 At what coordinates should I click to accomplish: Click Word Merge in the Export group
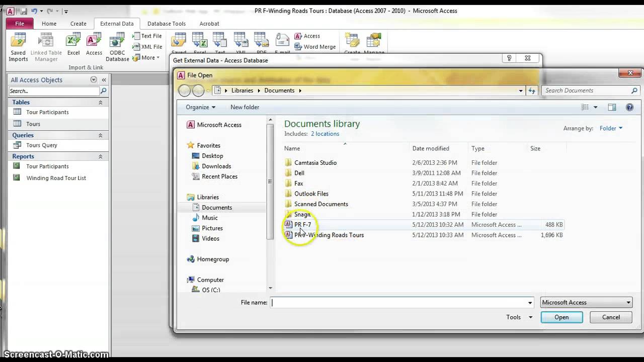[315, 47]
